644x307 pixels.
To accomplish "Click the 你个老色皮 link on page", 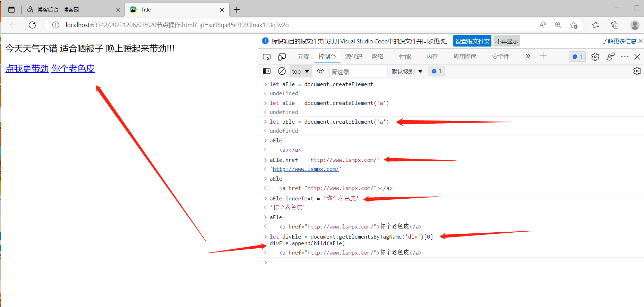I will tap(73, 68).
